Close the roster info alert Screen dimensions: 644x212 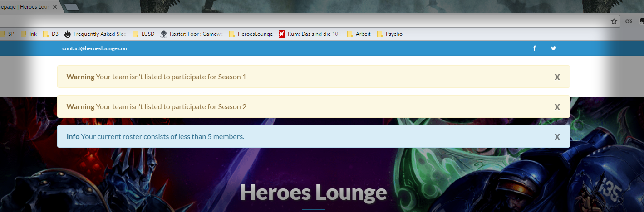tap(557, 137)
